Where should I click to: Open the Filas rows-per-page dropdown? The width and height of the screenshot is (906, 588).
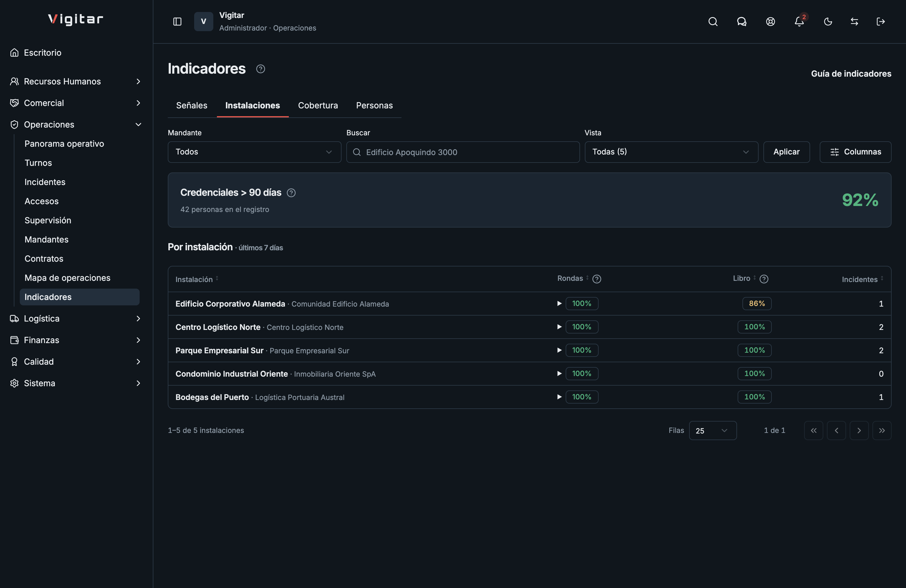point(713,431)
